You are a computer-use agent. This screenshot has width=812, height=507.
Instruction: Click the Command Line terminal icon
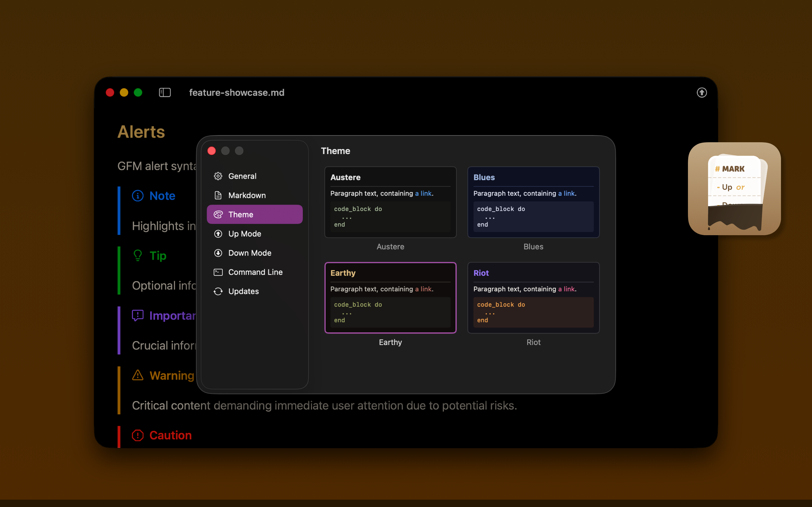[218, 272]
